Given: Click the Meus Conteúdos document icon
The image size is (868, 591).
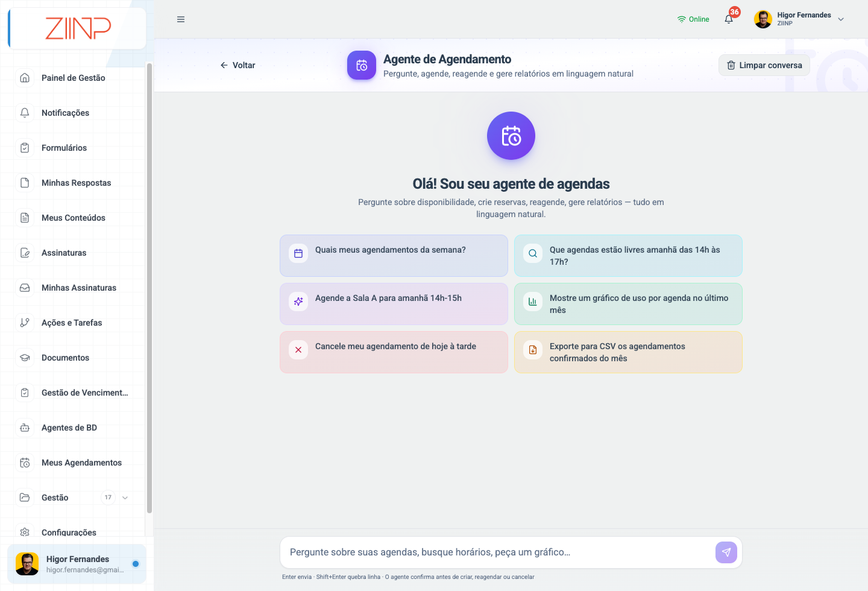Looking at the screenshot, I should point(25,218).
